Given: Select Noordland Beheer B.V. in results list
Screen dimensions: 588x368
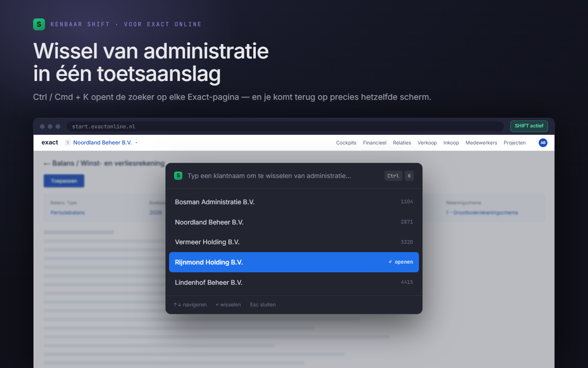Looking at the screenshot, I should [294, 222].
